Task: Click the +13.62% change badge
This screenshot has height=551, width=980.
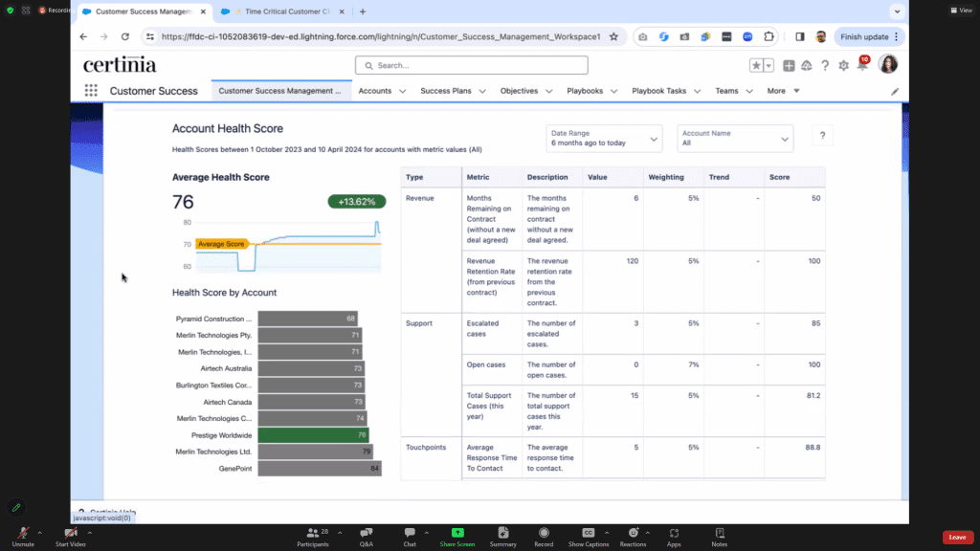Action: pyautogui.click(x=357, y=201)
